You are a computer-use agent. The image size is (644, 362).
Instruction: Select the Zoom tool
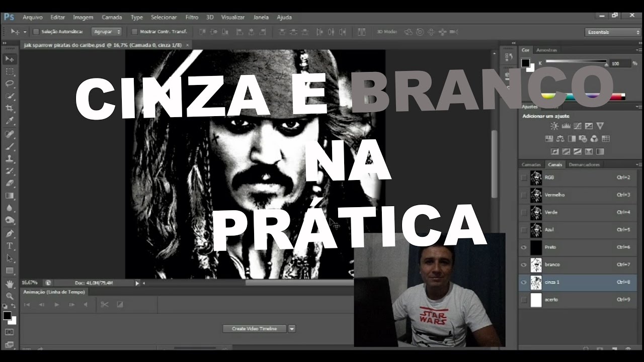pos(9,296)
